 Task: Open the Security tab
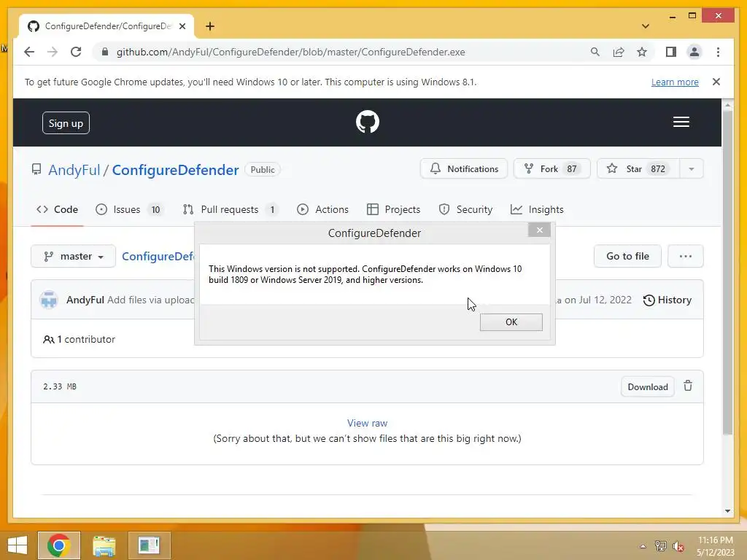[465, 209]
